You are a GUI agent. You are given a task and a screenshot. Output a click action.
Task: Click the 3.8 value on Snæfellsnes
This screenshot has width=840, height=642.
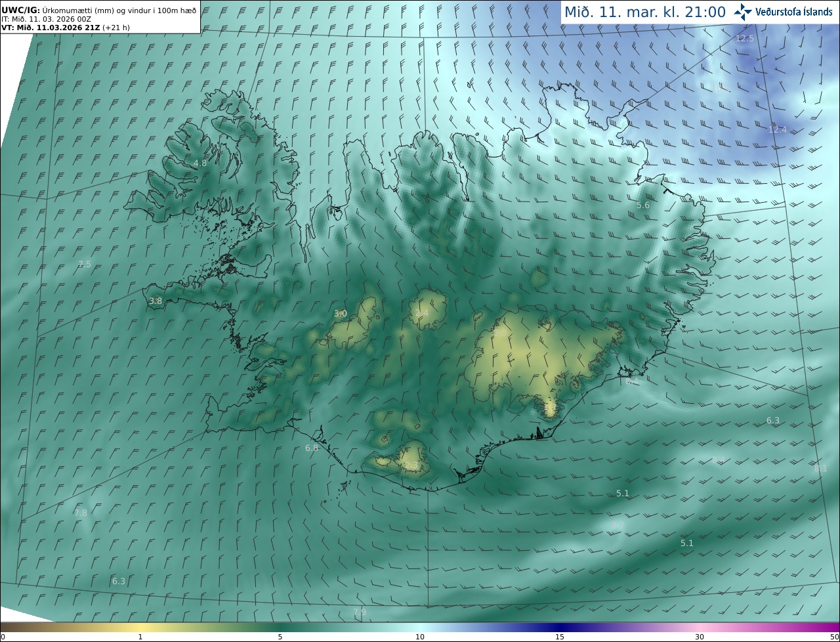pyautogui.click(x=156, y=301)
